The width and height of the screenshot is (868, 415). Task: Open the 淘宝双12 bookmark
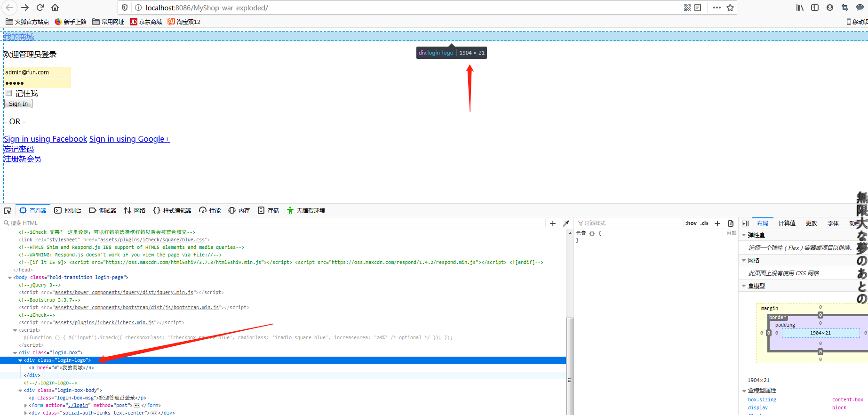point(184,22)
